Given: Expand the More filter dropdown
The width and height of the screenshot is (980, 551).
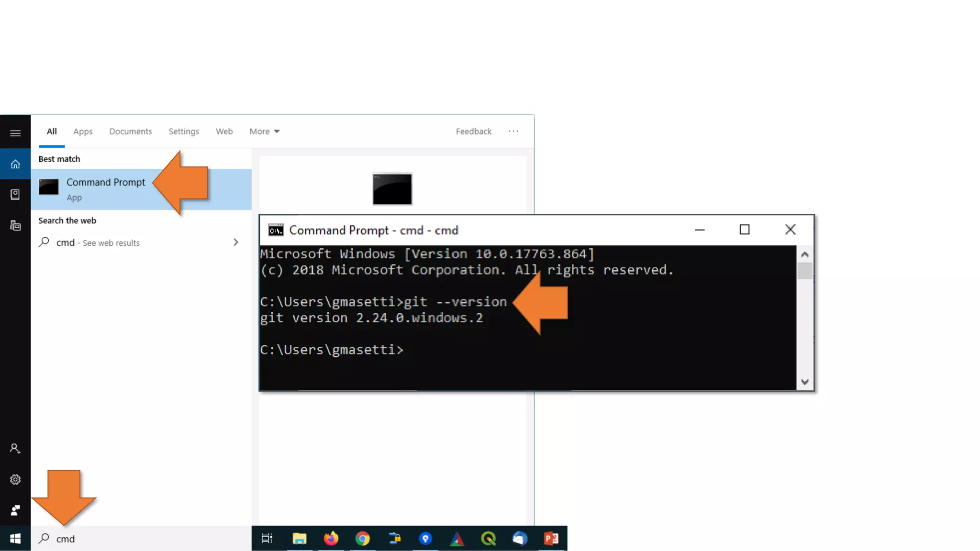Looking at the screenshot, I should (x=264, y=131).
